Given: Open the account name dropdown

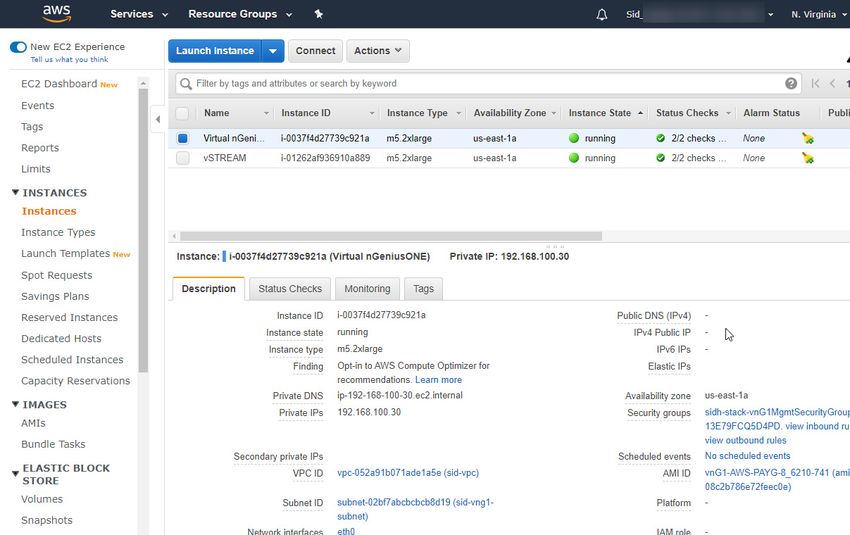Looking at the screenshot, I should (x=699, y=15).
